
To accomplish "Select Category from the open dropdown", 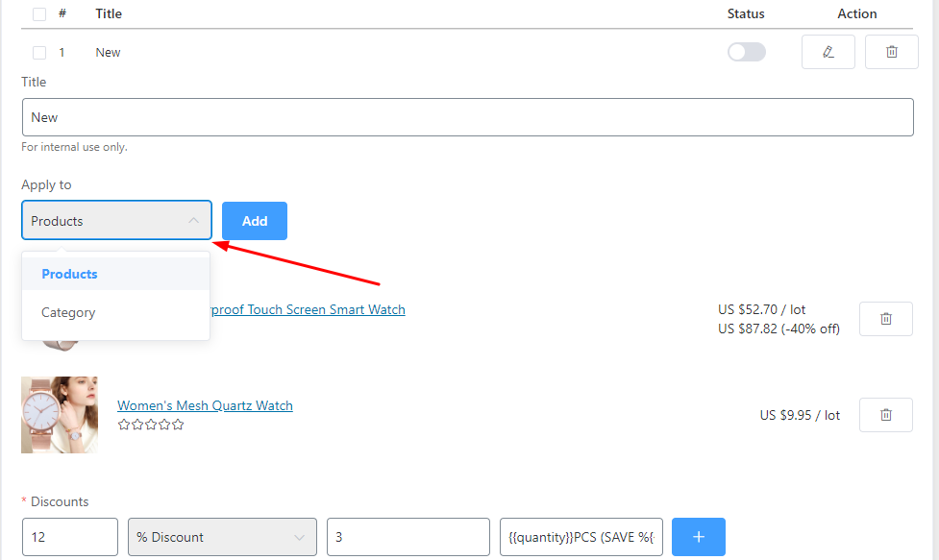I will point(67,311).
